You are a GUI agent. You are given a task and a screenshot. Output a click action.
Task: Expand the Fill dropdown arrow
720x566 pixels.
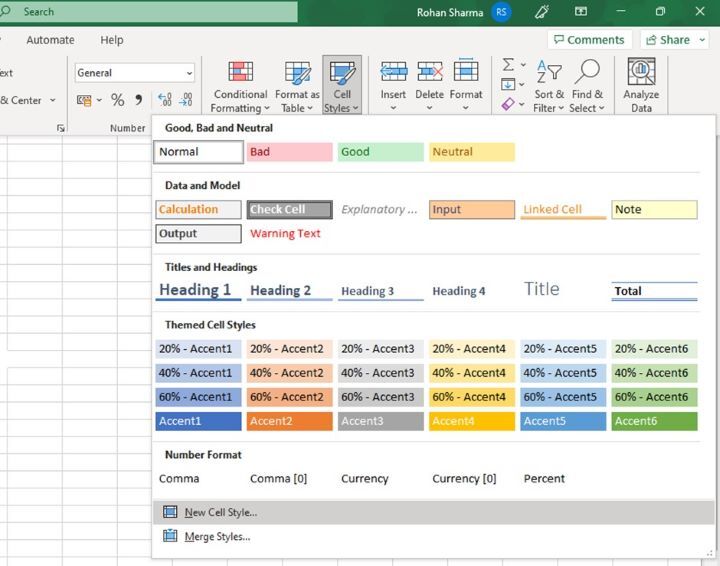pyautogui.click(x=522, y=84)
